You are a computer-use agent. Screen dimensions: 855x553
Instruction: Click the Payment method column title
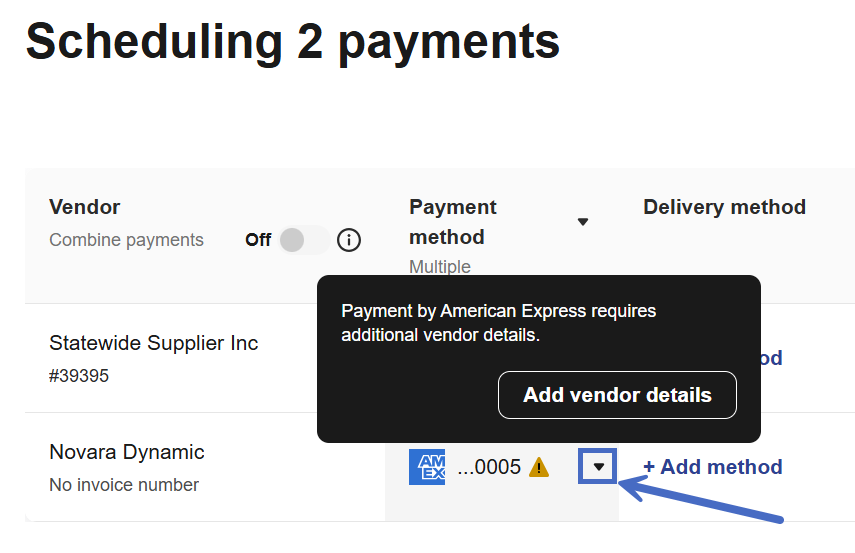click(452, 222)
